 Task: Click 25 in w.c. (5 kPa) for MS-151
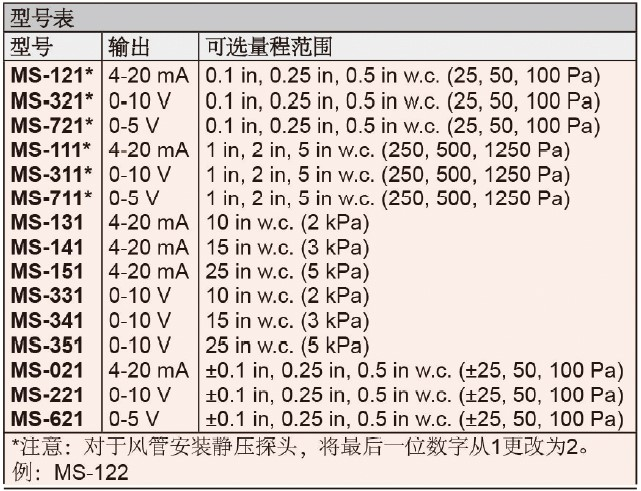pyautogui.click(x=287, y=271)
